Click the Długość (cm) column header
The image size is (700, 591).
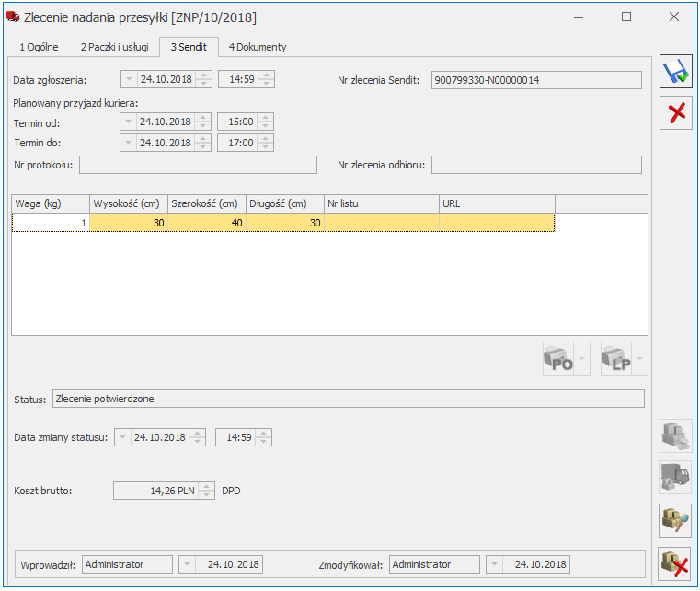pyautogui.click(x=285, y=203)
